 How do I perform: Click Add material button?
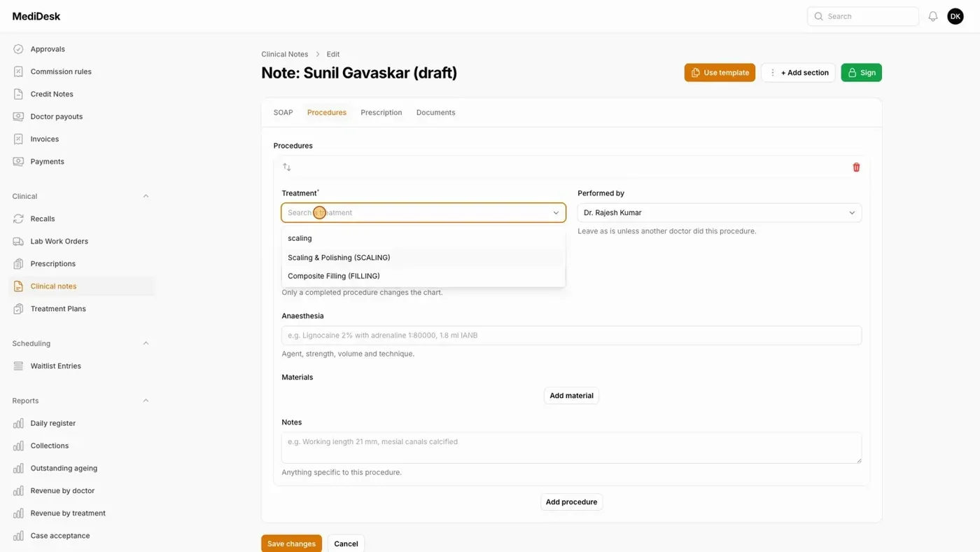(571, 396)
